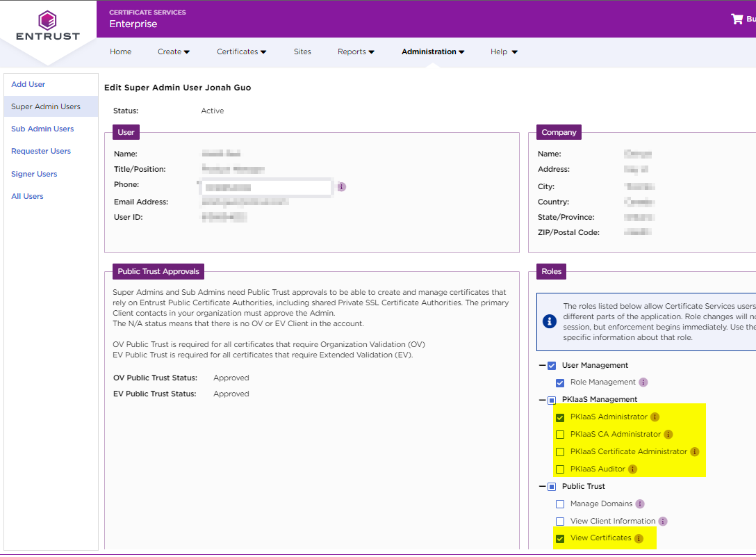Enable the PKIaaS CA Administrator checkbox

tap(560, 435)
